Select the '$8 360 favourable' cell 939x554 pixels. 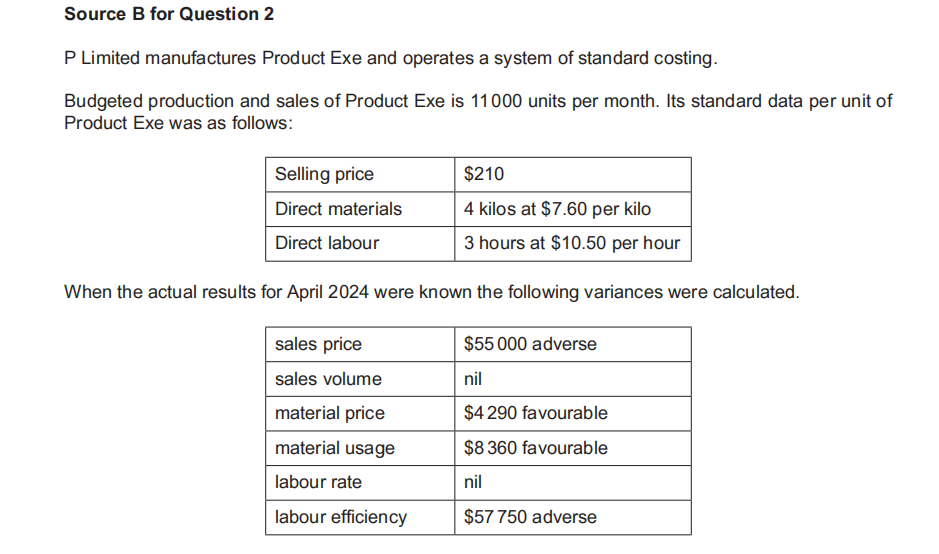[535, 448]
